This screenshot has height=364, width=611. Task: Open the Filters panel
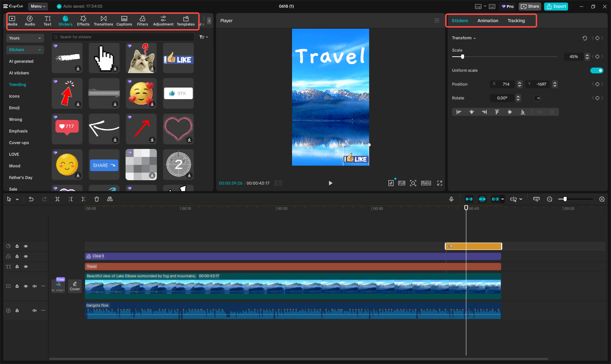pyautogui.click(x=143, y=20)
